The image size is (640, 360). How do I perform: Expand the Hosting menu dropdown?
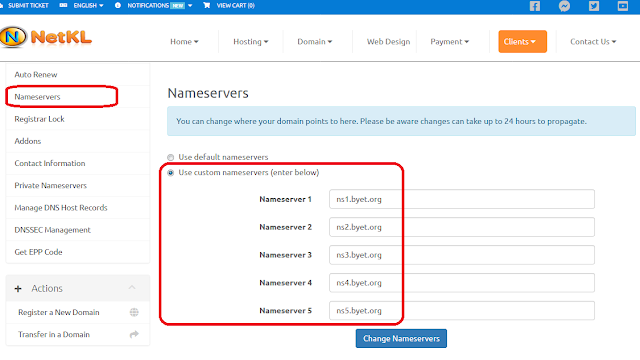pyautogui.click(x=251, y=42)
